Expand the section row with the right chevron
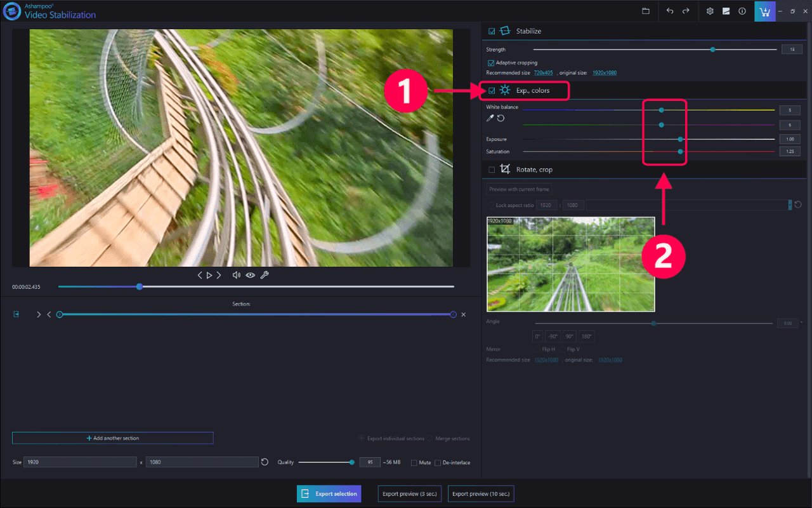This screenshot has height=508, width=812. tap(38, 314)
